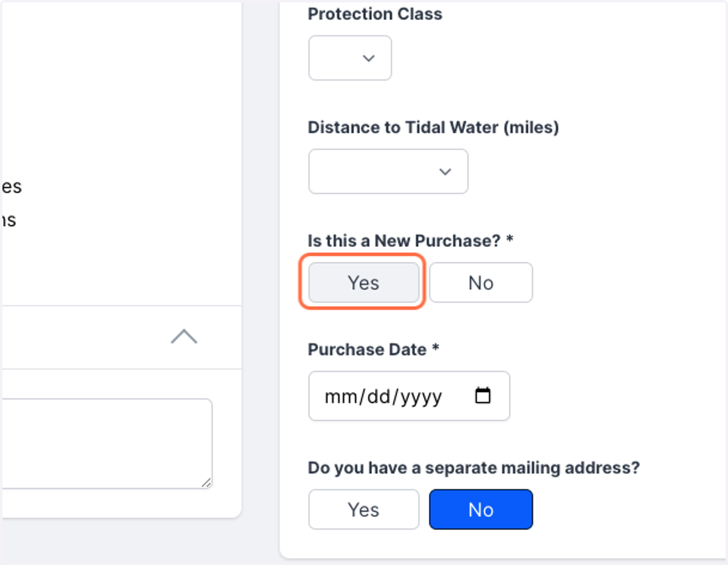This screenshot has width=728, height=565.
Task: Click the 'Protection Class' label
Action: click(375, 14)
